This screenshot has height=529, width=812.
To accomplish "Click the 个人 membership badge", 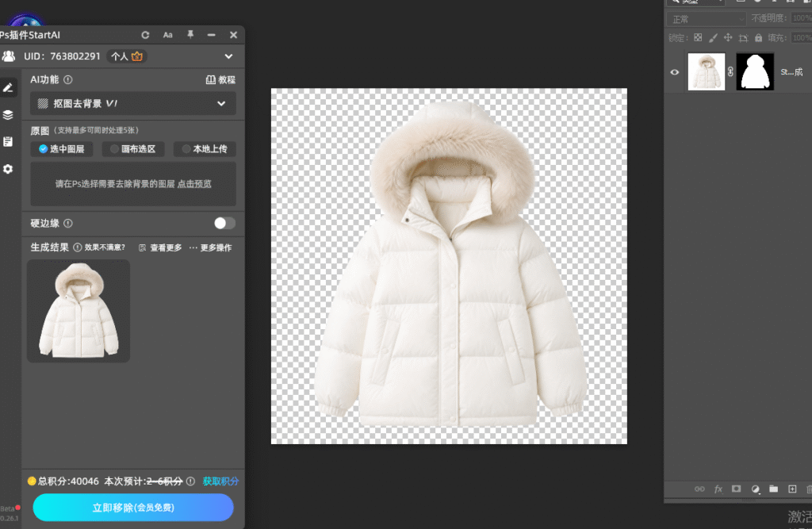I will (x=127, y=56).
